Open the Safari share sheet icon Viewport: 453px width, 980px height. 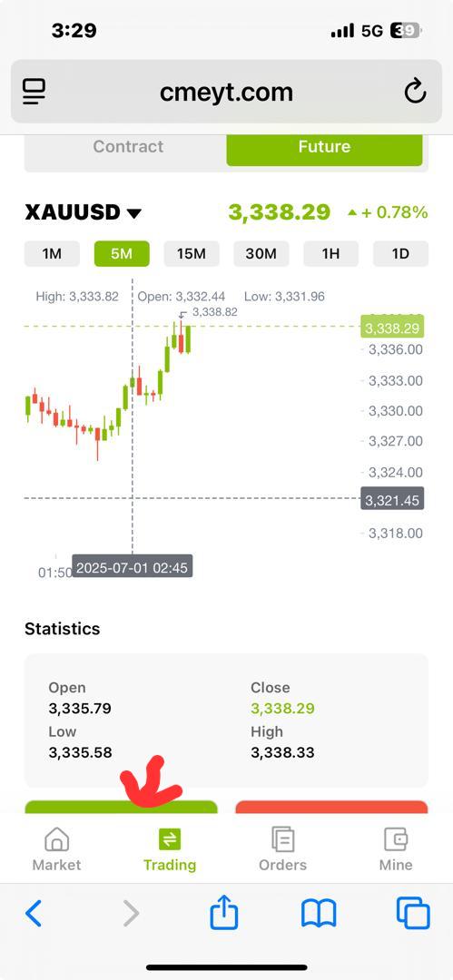coord(224,912)
